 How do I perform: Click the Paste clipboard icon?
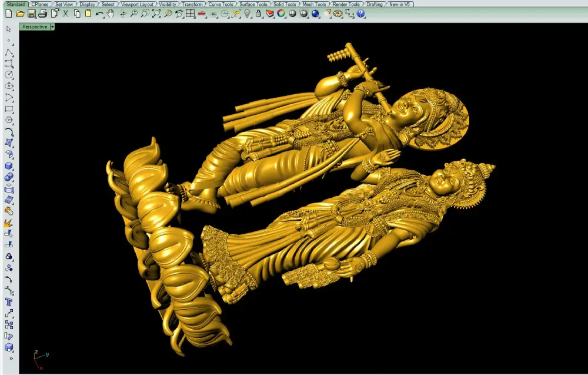click(x=88, y=14)
